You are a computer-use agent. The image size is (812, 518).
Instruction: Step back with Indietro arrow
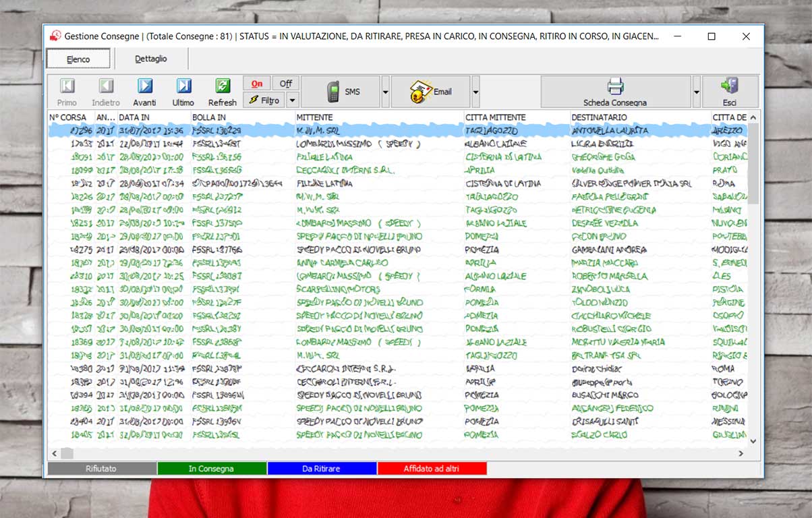(106, 92)
